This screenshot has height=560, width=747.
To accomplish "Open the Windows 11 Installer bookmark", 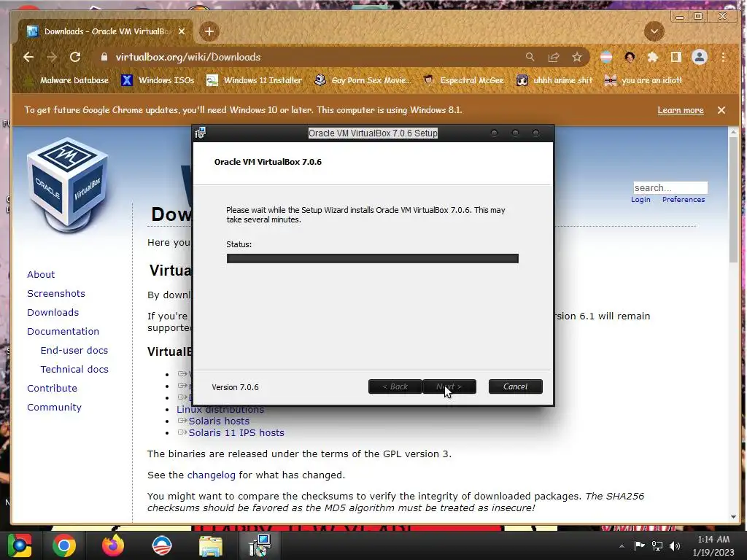I will [x=255, y=80].
